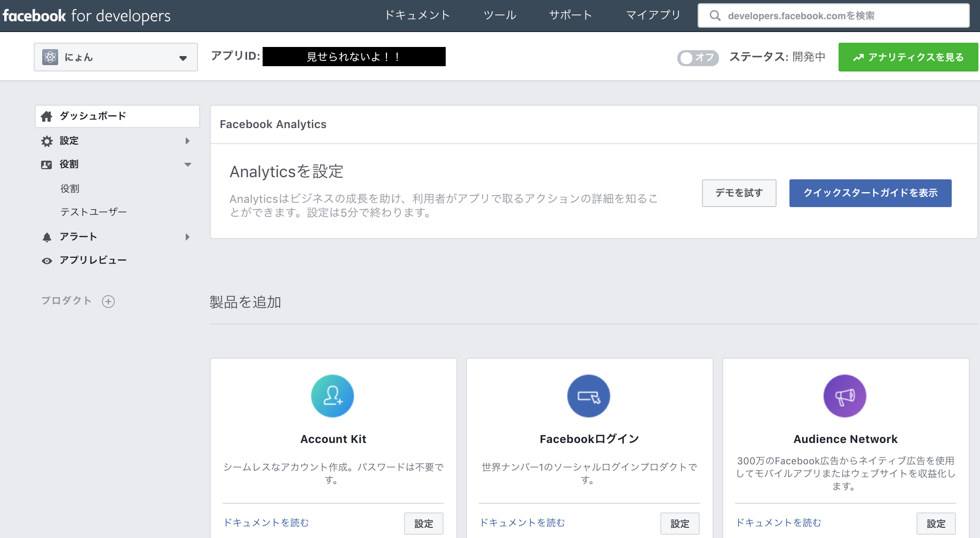This screenshot has height=538, width=980.
Task: Click 設定 button on Audience Network card
Action: [936, 524]
